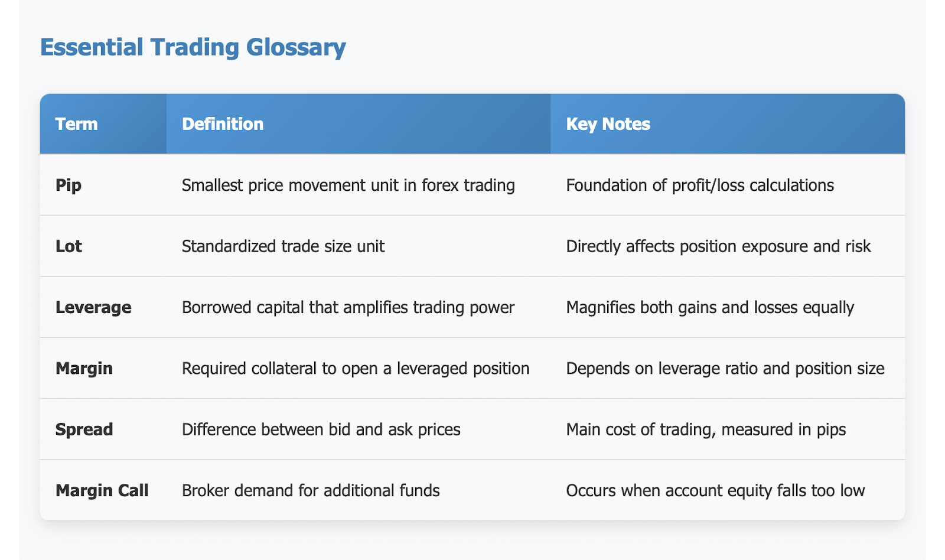The width and height of the screenshot is (945, 560).
Task: Click the Margin term cell
Action: tap(103, 368)
